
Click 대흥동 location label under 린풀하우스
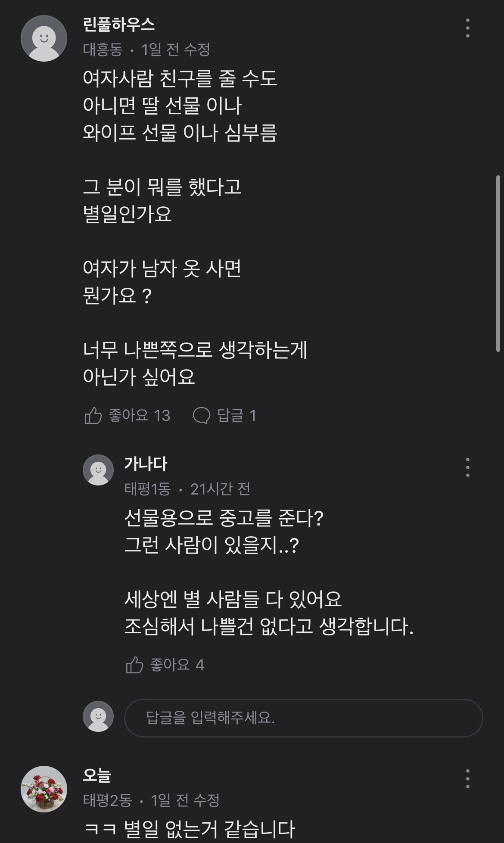point(103,50)
